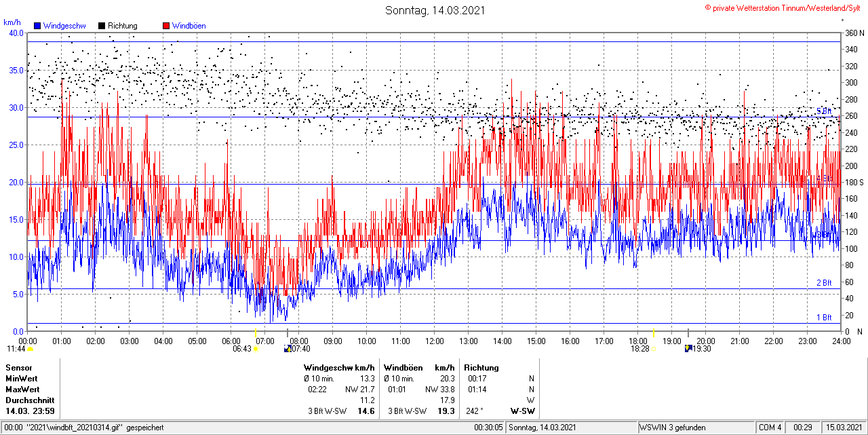Click the Sensor row header
The image size is (868, 435).
point(18,368)
